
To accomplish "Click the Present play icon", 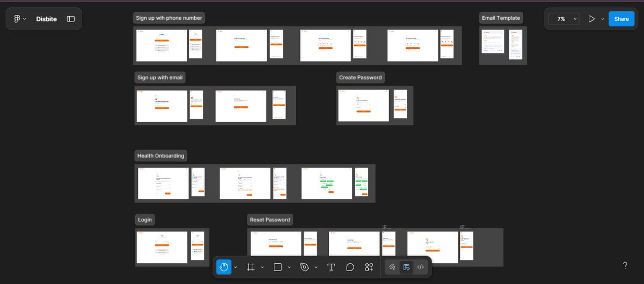I will pyautogui.click(x=591, y=19).
